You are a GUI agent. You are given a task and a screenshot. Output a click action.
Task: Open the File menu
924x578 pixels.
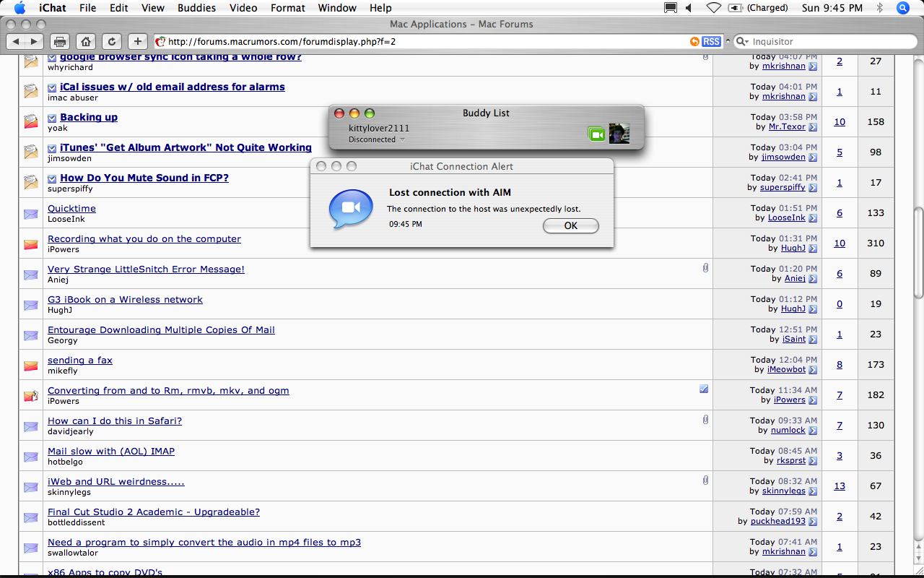point(87,8)
